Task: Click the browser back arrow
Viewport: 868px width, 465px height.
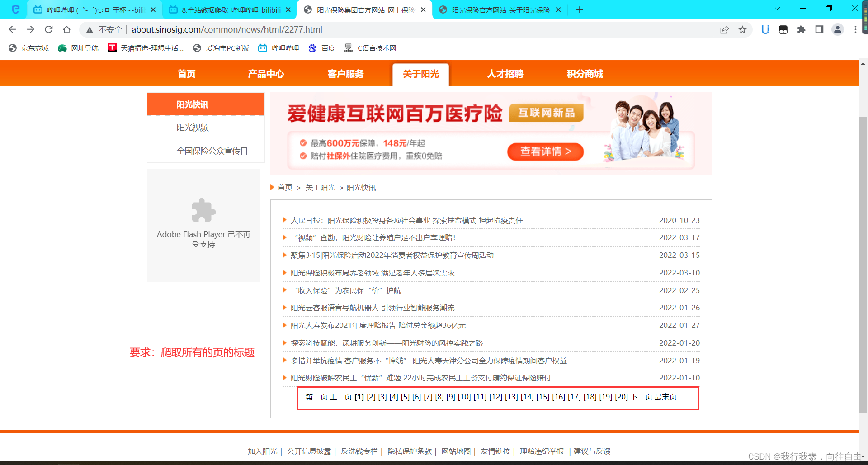Action: (x=12, y=29)
